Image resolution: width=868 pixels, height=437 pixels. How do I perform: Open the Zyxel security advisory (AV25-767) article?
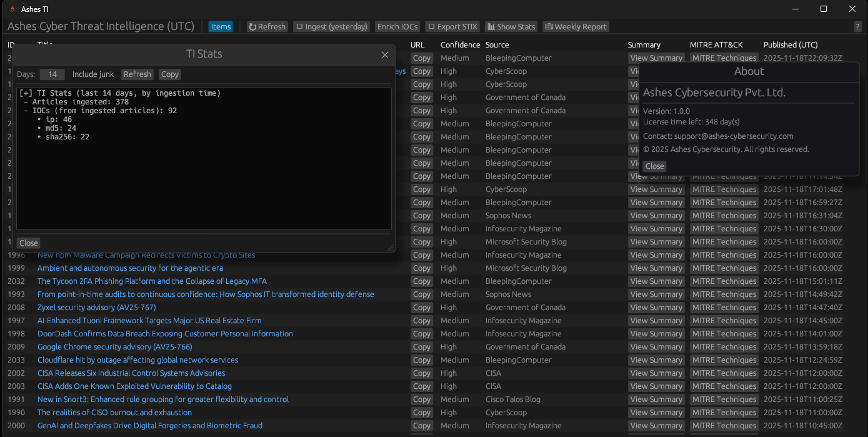tap(96, 308)
